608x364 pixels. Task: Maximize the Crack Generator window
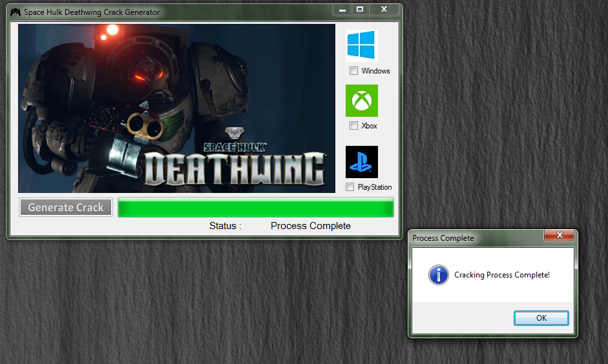pyautogui.click(x=360, y=10)
